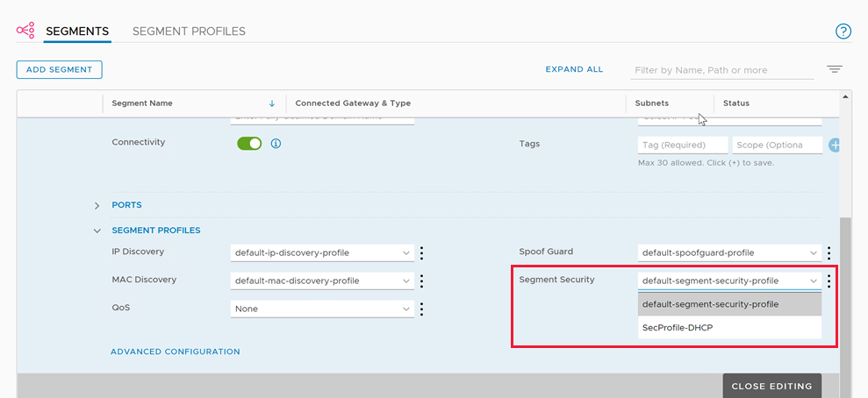This screenshot has width=868, height=398.
Task: Toggle the Connectivity switch off
Action: 249,143
